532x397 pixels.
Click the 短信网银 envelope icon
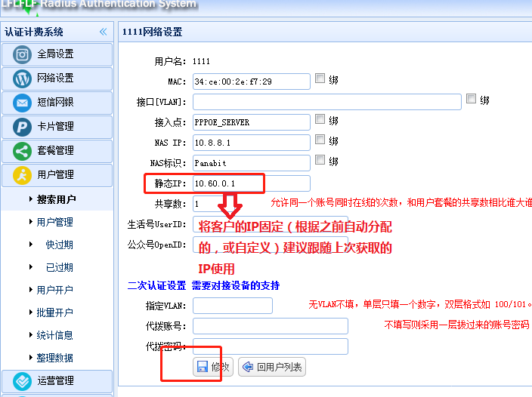click(x=23, y=103)
